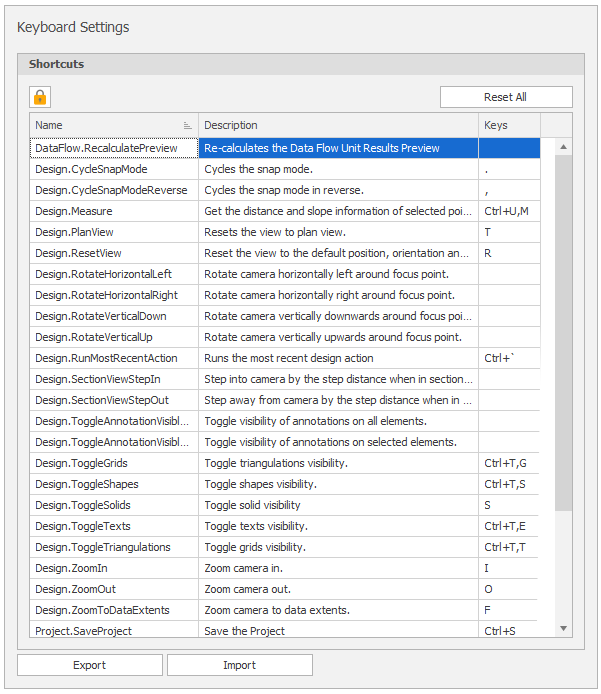Select the Project.SaveProject row
601x694 pixels.
(x=83, y=631)
